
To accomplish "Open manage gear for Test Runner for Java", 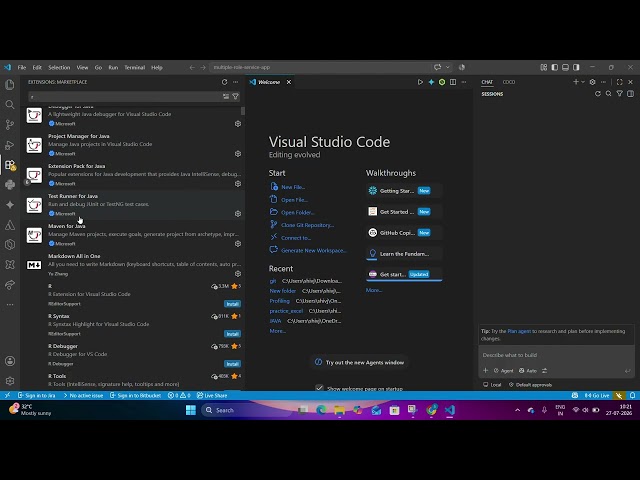I will [x=238, y=214].
